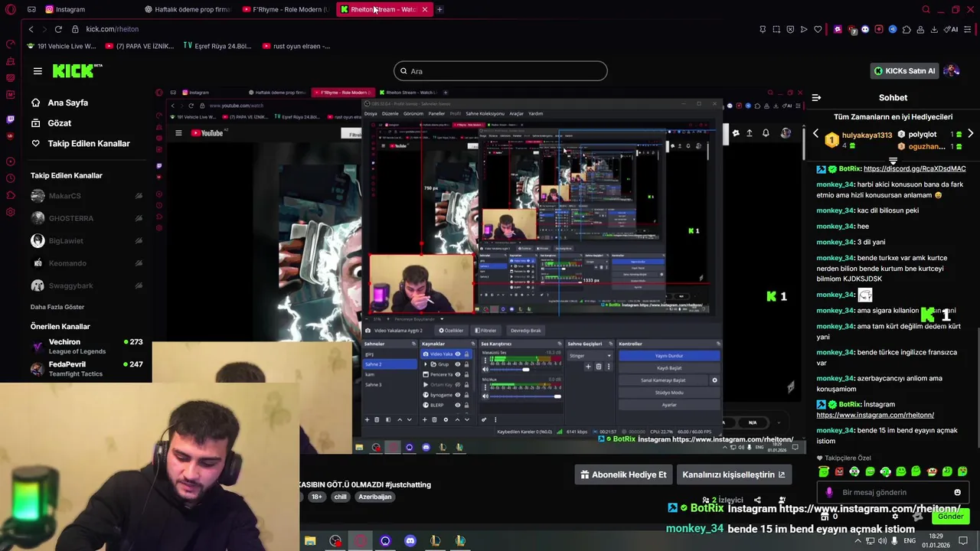Image resolution: width=980 pixels, height=551 pixels.
Task: Click the KICK logo
Action: (77, 70)
